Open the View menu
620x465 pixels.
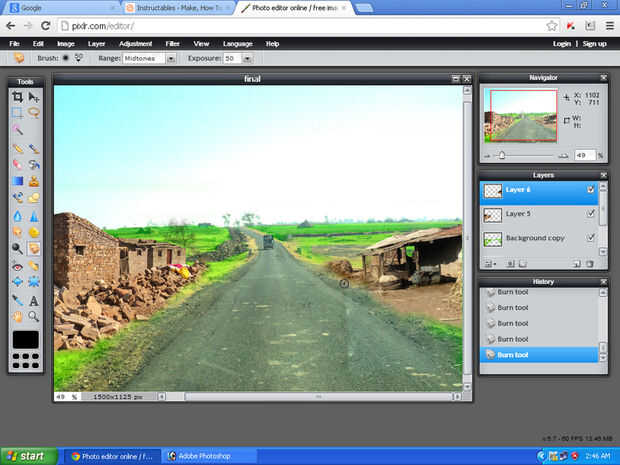[201, 44]
